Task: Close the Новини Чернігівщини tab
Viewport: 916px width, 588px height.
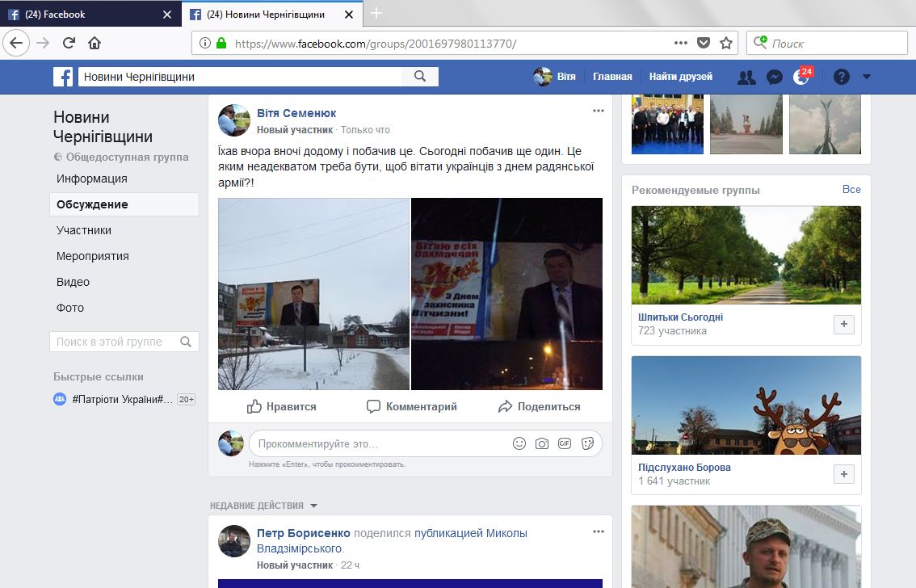Action: tap(349, 15)
